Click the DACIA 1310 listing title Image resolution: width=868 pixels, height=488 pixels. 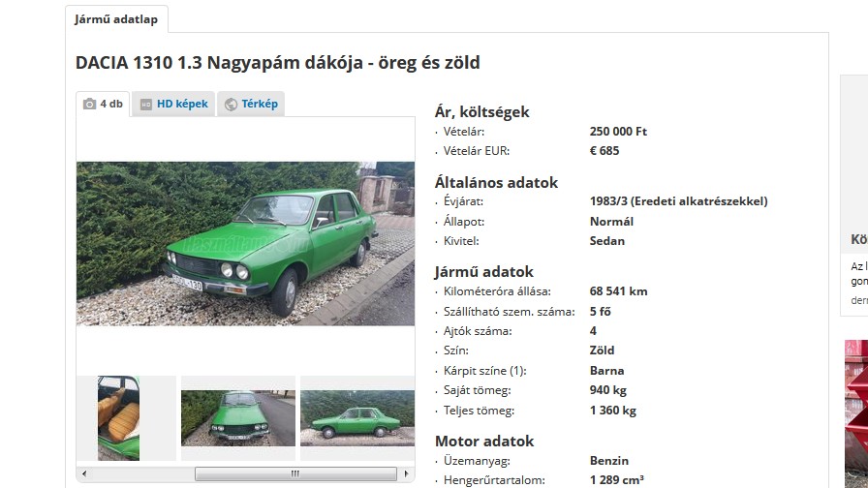coord(277,63)
